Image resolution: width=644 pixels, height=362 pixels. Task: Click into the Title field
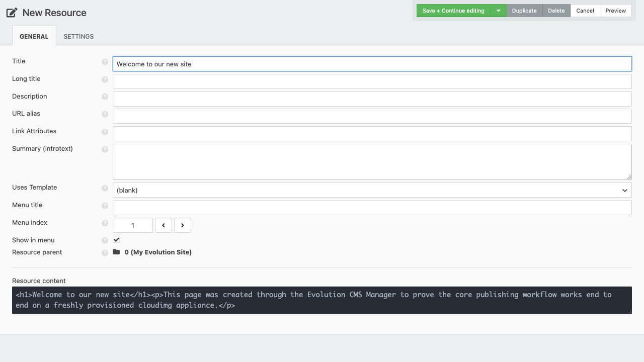[372, 64]
